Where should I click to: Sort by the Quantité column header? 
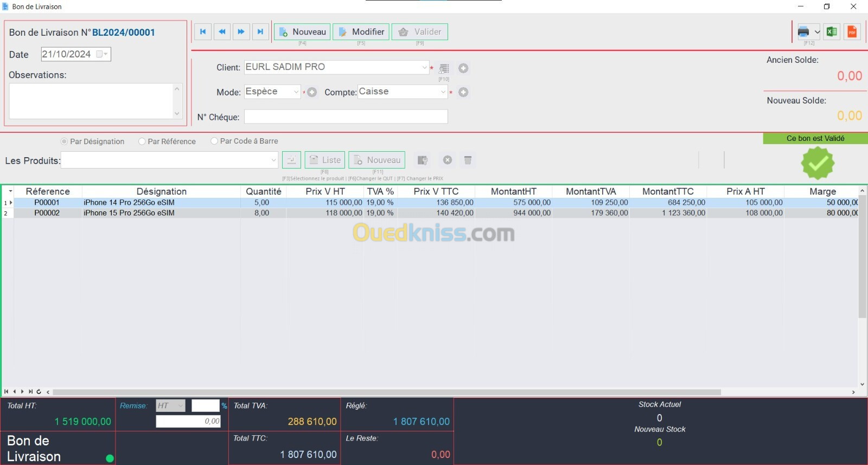(264, 191)
